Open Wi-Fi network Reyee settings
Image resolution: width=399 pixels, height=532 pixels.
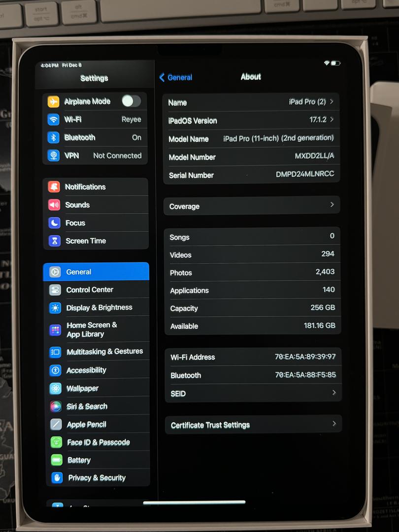[96, 119]
